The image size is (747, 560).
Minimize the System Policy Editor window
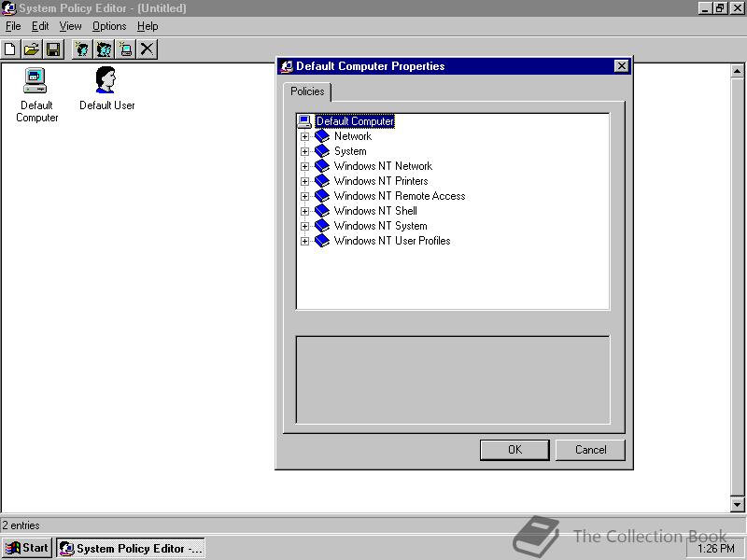click(705, 8)
